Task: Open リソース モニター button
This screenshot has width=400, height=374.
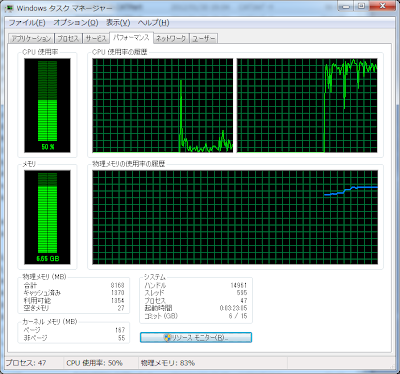Action: click(x=196, y=337)
